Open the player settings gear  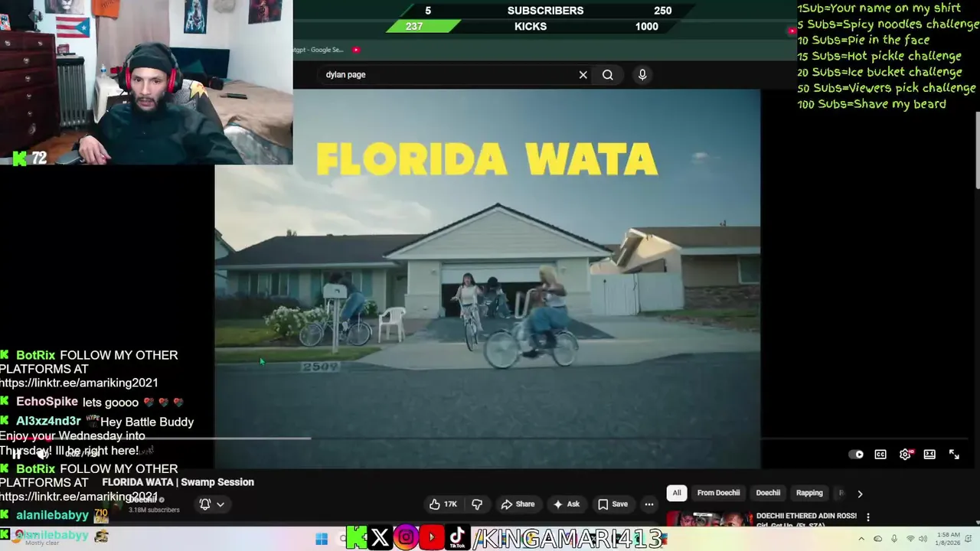(x=905, y=455)
